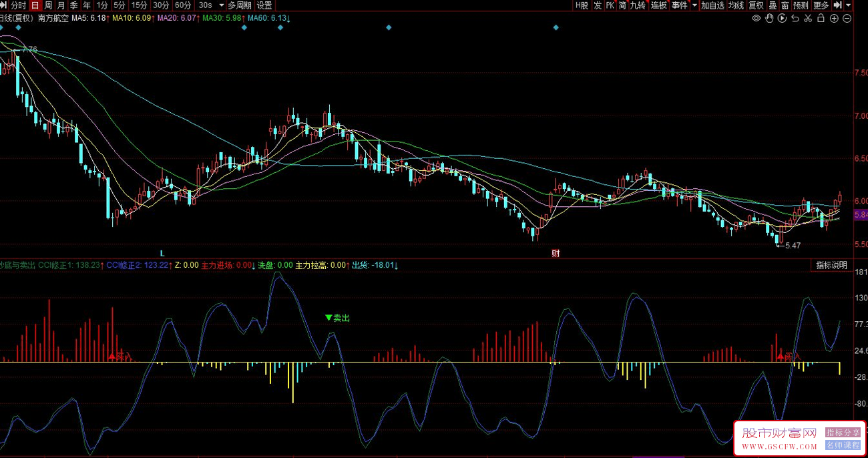Viewport: 868px width, 458px height.
Task: Click the 事件 events button
Action: click(x=680, y=5)
